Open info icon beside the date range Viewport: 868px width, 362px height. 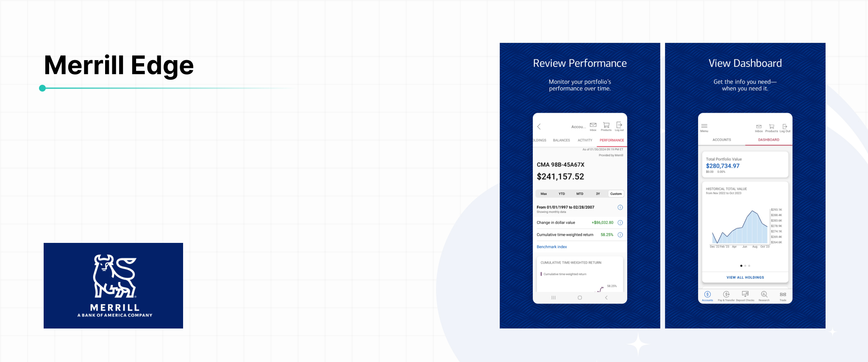pyautogui.click(x=620, y=207)
